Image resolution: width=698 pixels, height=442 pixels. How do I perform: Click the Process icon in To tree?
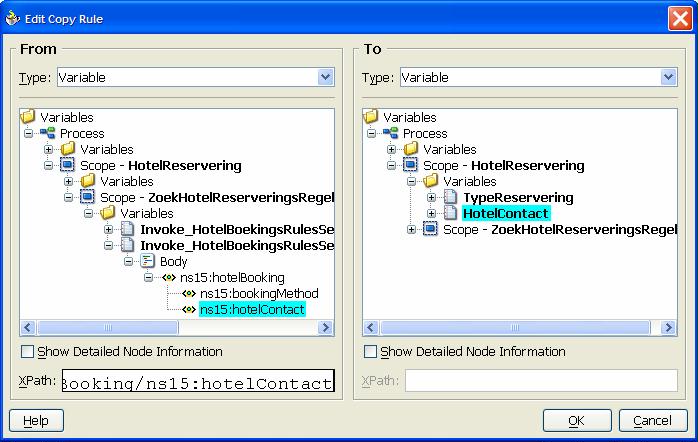click(x=390, y=133)
